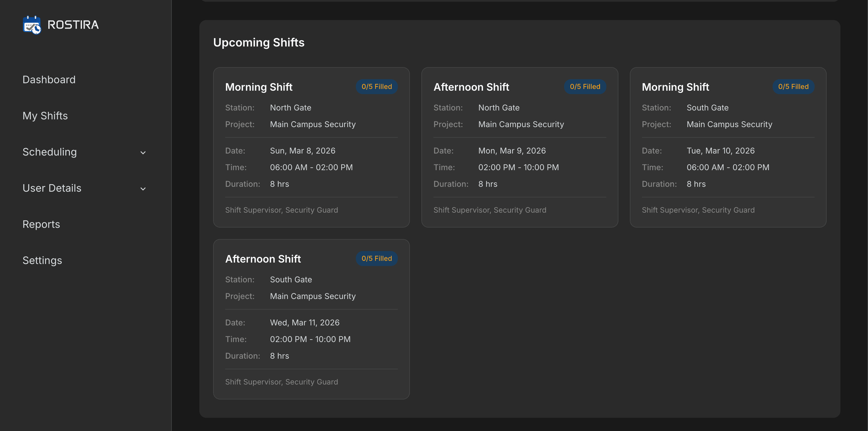Click the 0/5 Filled badge on Wednesday's Afternoon Shift
Viewport: 868px width, 431px height.
click(376, 258)
